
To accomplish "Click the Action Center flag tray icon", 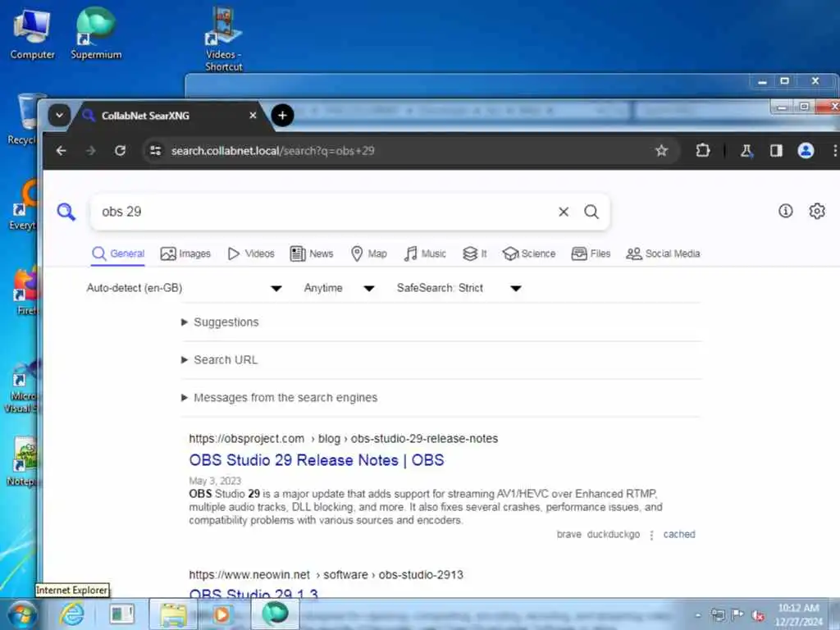I will 737,614.
